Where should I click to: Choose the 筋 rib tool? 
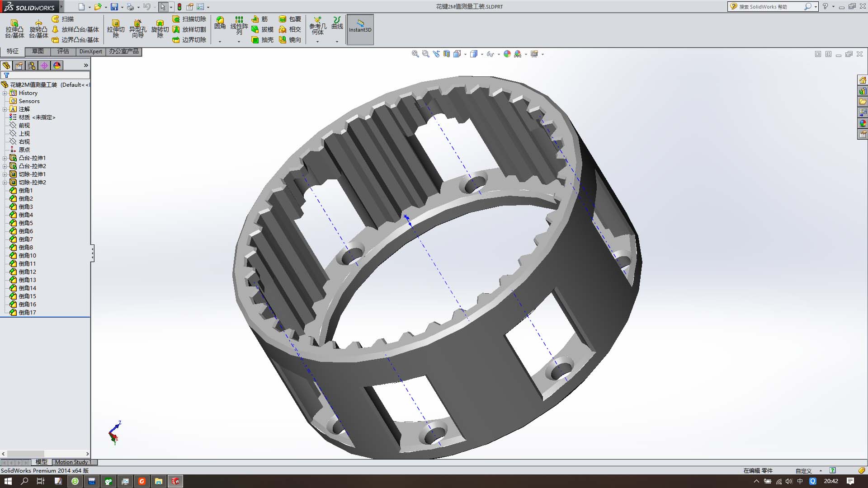[x=260, y=19]
